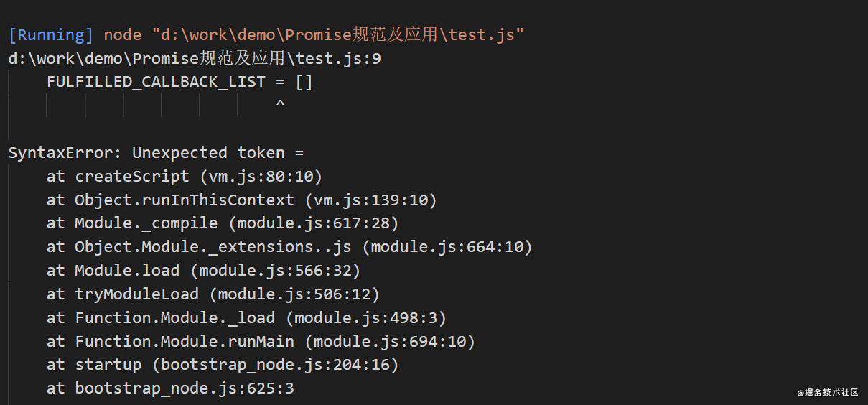Click the test.js:9 error location link
The width and height of the screenshot is (868, 405).
point(195,59)
